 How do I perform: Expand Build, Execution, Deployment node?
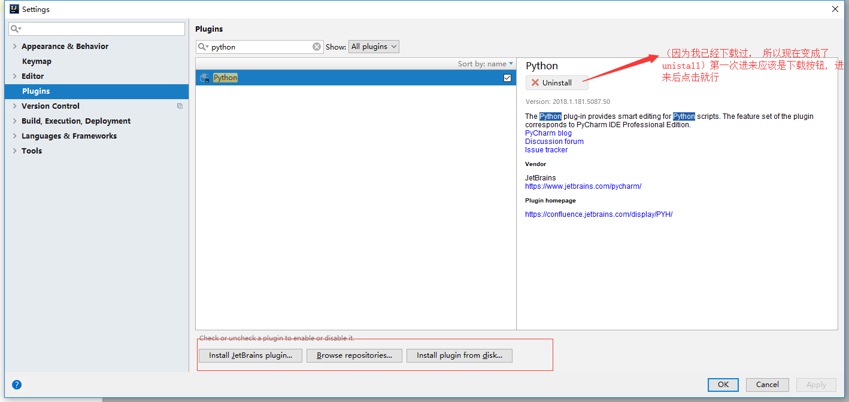(14, 121)
